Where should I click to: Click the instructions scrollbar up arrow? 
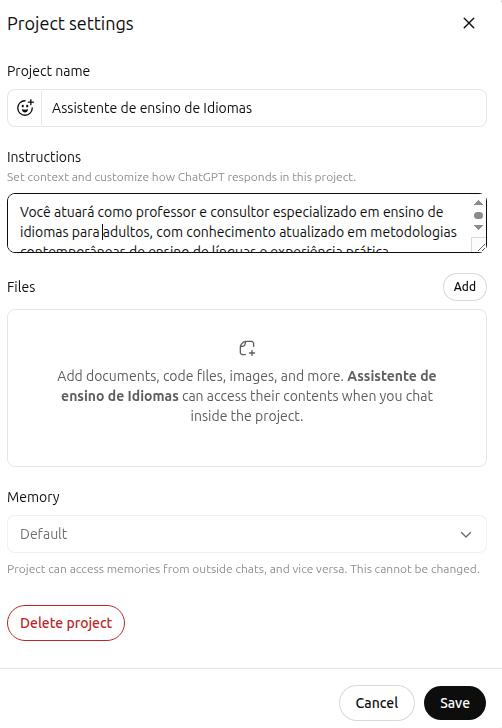[478, 203]
